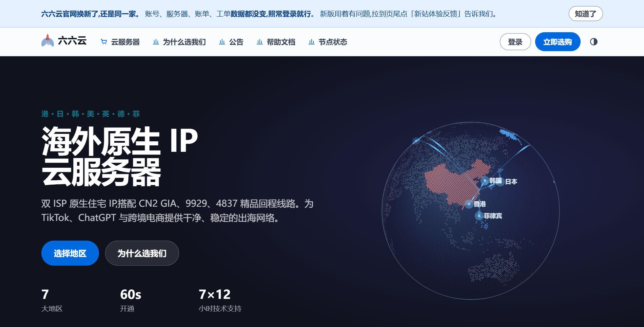Click the headline 海外原生 IP
The width and height of the screenshot is (644, 327).
[x=120, y=141]
